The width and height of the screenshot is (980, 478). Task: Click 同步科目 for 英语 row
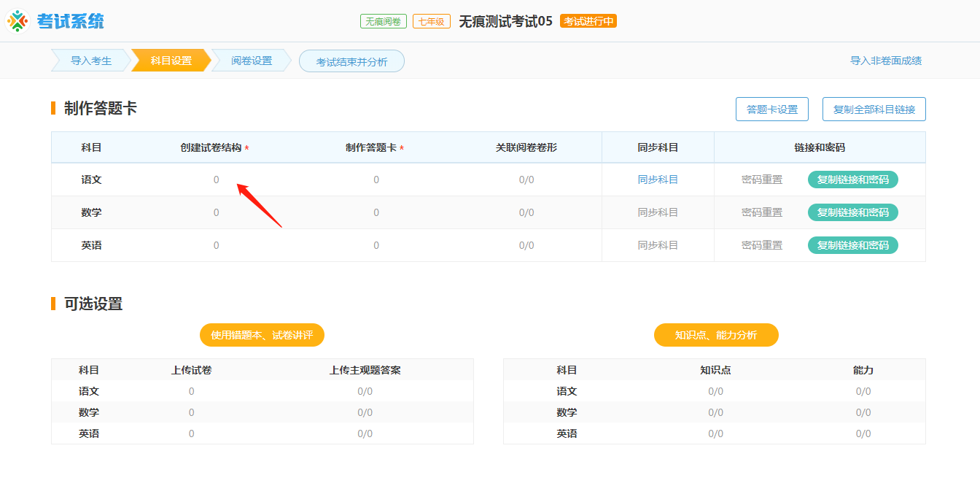[x=658, y=245]
